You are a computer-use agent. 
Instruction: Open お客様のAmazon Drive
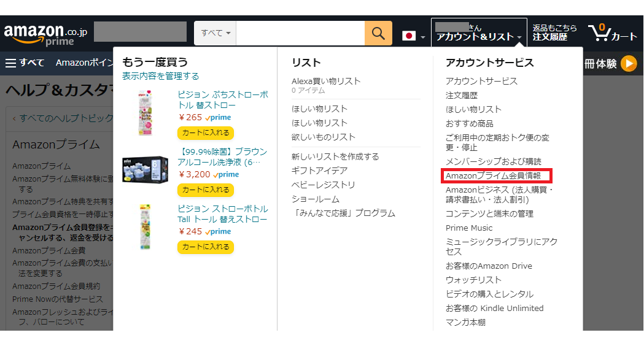pyautogui.click(x=489, y=266)
